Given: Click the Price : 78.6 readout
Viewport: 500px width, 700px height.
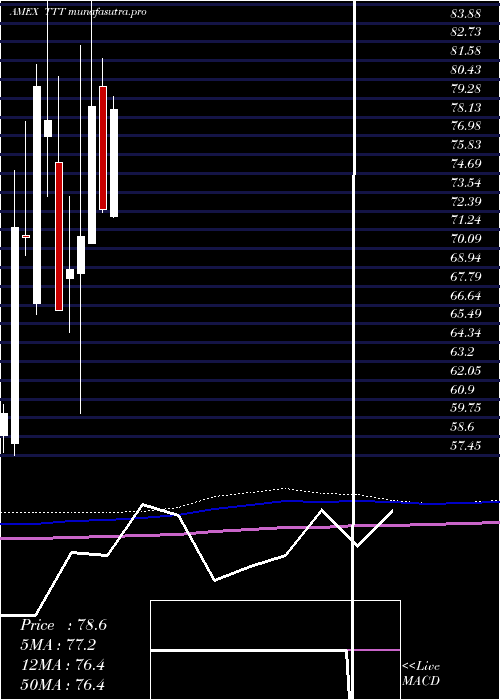Looking at the screenshot, I should click(63, 625).
